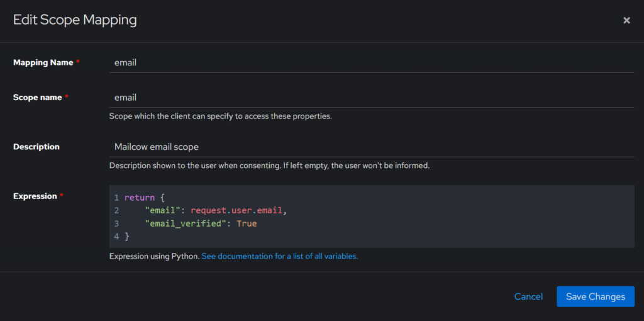Click the '"email_verified"' key in code
The image size is (644, 321).
click(x=186, y=223)
